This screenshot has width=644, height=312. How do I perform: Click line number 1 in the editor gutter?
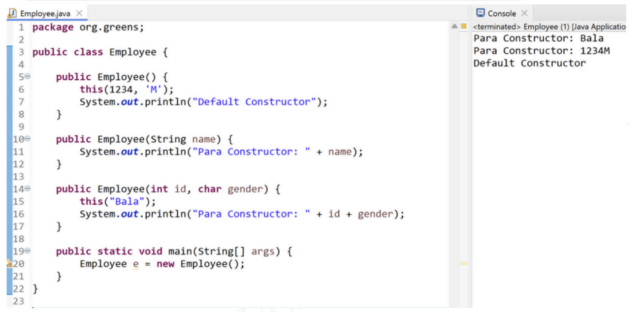22,28
